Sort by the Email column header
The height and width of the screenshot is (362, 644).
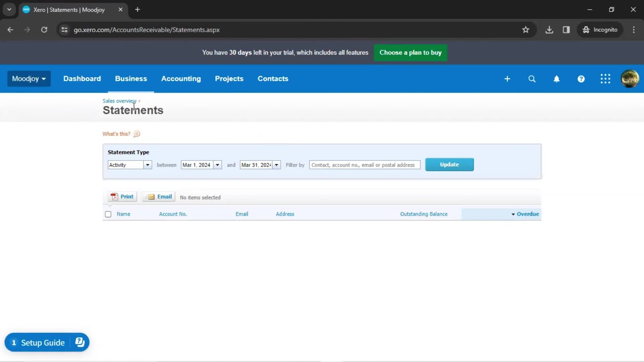click(242, 214)
